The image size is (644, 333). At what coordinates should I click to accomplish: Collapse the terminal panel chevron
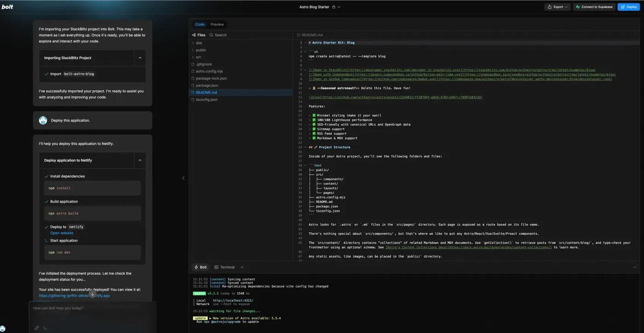[x=634, y=267]
